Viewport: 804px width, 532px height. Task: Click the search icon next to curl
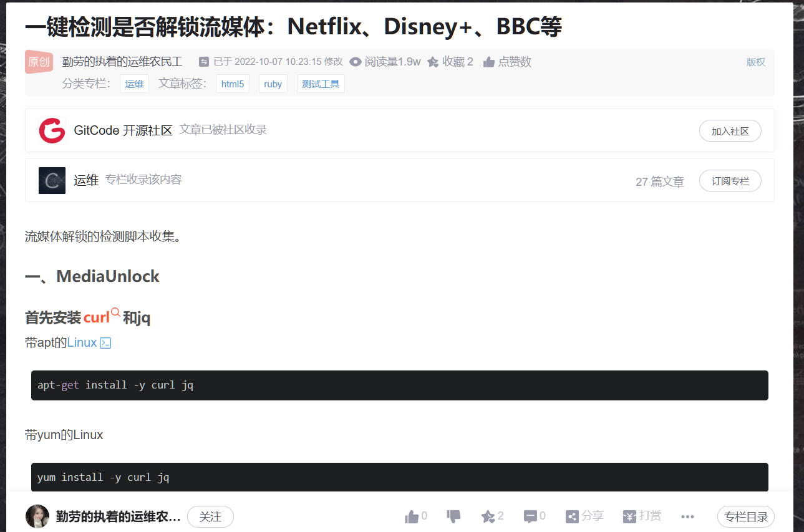point(115,312)
